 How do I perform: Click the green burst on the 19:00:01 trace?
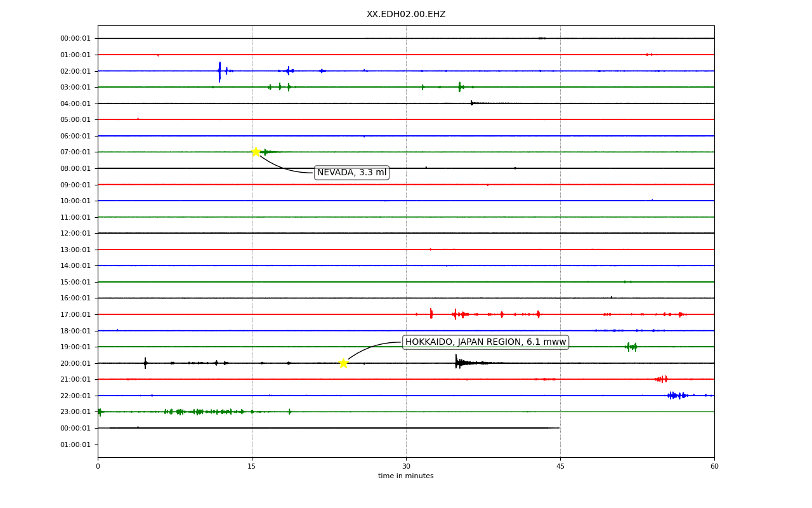(631, 347)
